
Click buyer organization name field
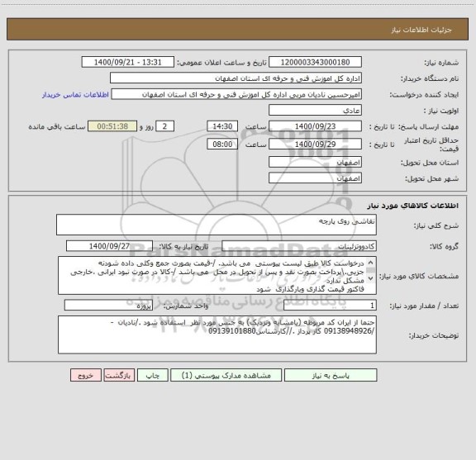click(x=236, y=78)
